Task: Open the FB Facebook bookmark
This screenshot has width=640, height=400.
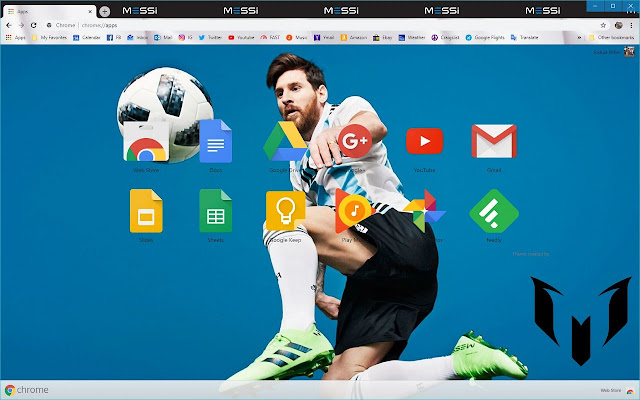Action: tap(114, 38)
